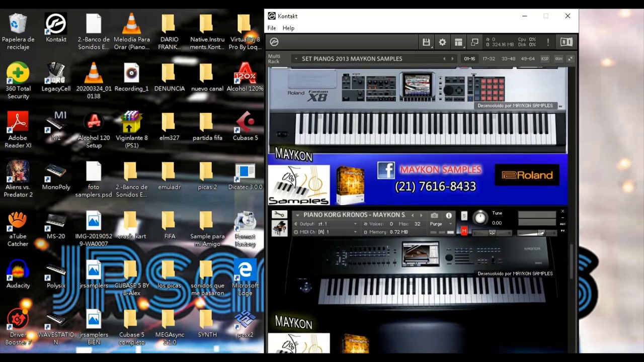Select the Microsoft Edge desktop icon

[245, 278]
